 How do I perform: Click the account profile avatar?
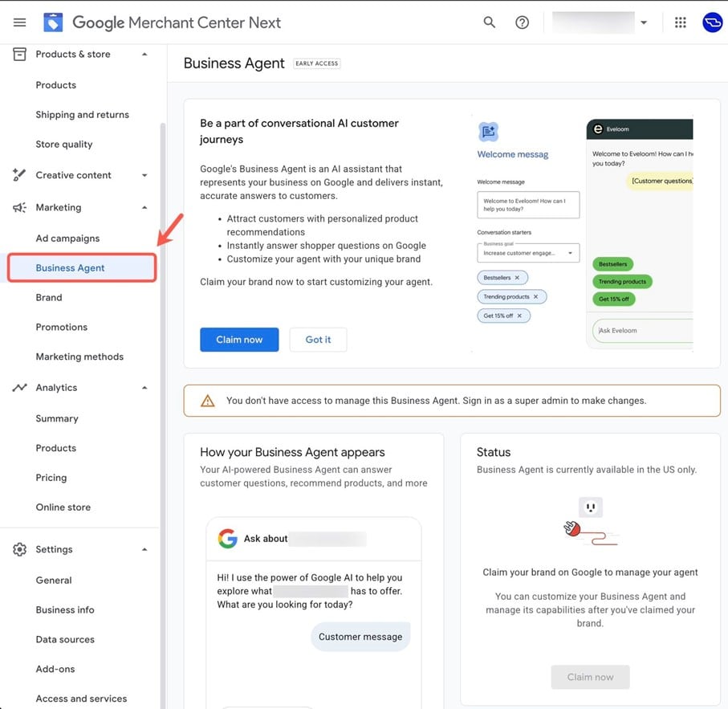click(x=712, y=22)
